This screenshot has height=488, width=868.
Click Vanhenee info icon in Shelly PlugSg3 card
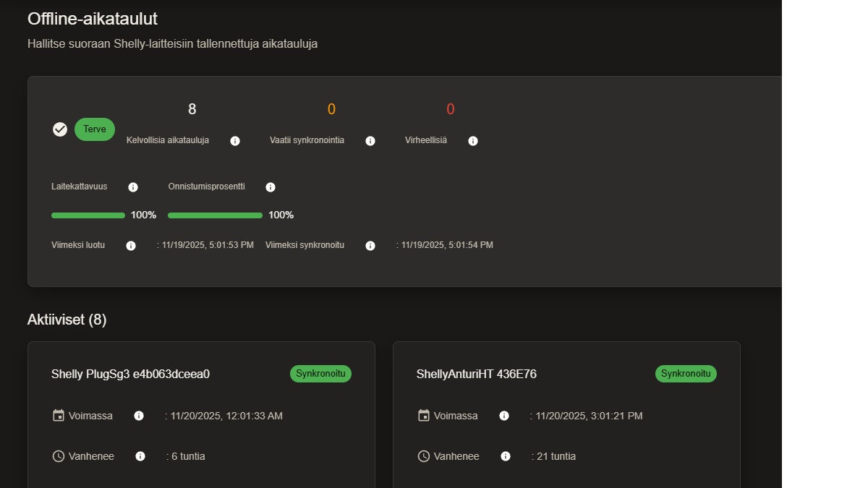[140, 456]
